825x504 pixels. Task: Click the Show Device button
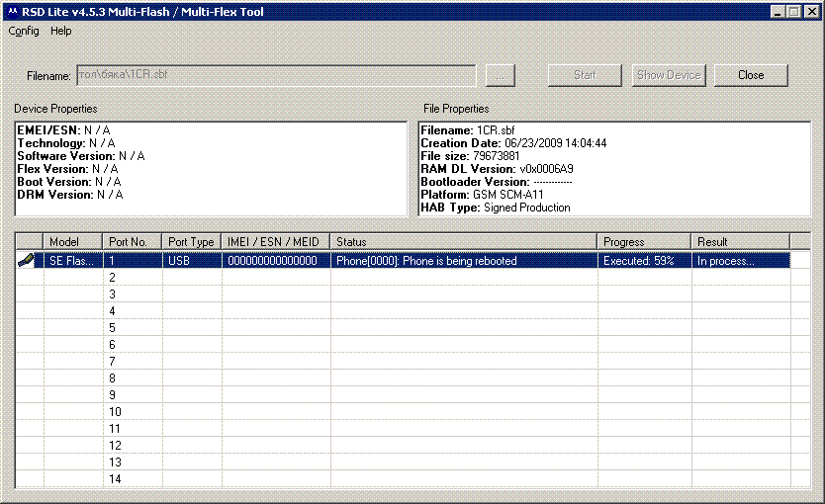click(x=669, y=75)
